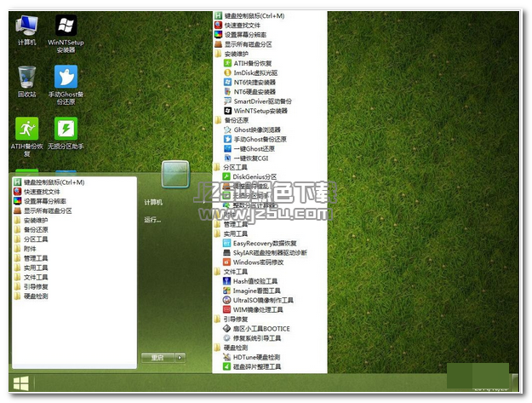The image size is (532, 403).
Task: Expand 附件 folder in Start menu
Action: (x=25, y=249)
